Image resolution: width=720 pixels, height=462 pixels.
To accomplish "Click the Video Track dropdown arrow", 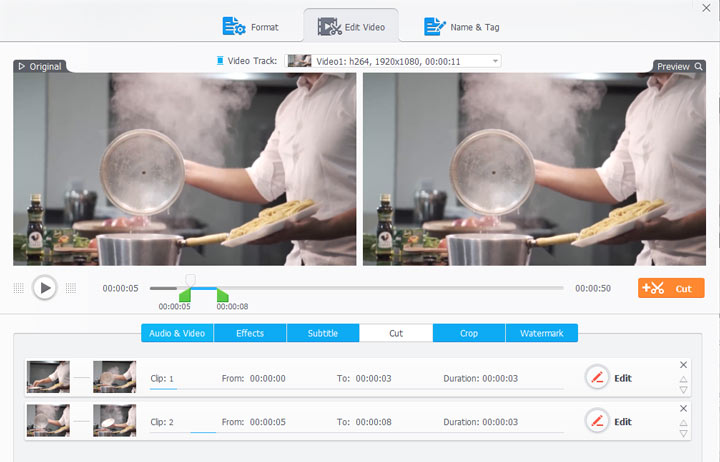I will (495, 61).
